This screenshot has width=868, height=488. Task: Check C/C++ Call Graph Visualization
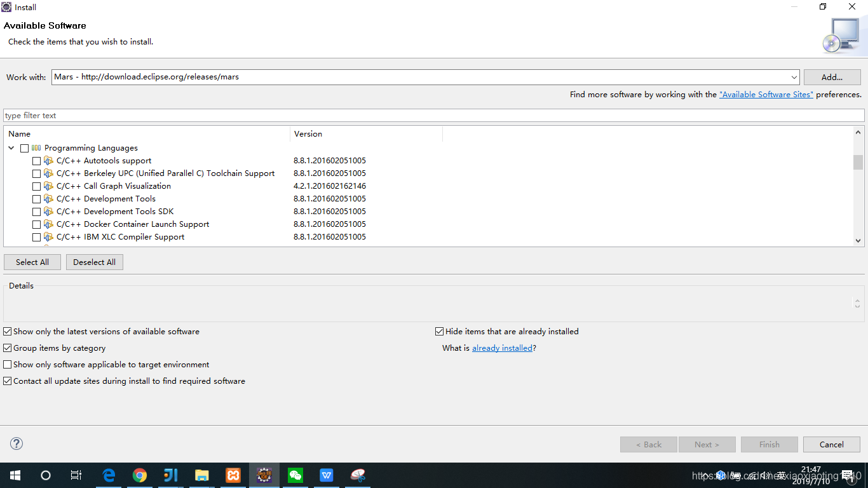pyautogui.click(x=36, y=186)
